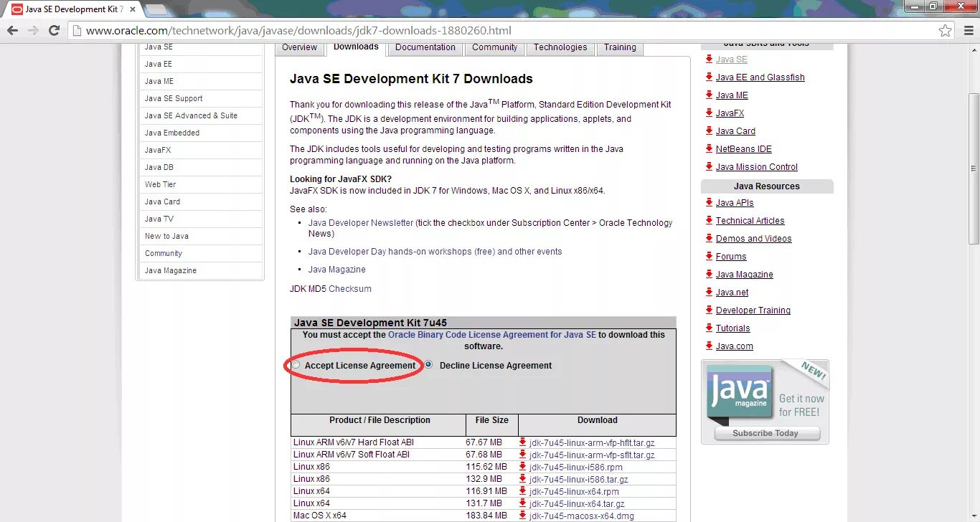The width and height of the screenshot is (980, 522).
Task: Go back with the browser back arrow
Action: 13,31
